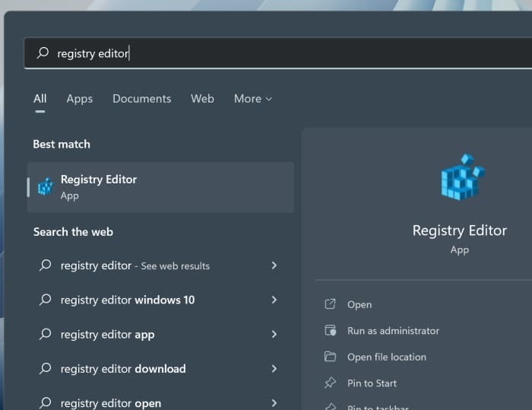This screenshot has height=410, width=532.
Task: Click the Pin to Start pin icon
Action: click(x=330, y=383)
